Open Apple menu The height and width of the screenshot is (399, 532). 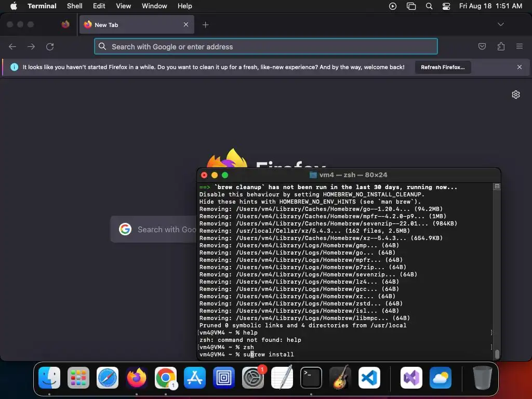pos(14,6)
